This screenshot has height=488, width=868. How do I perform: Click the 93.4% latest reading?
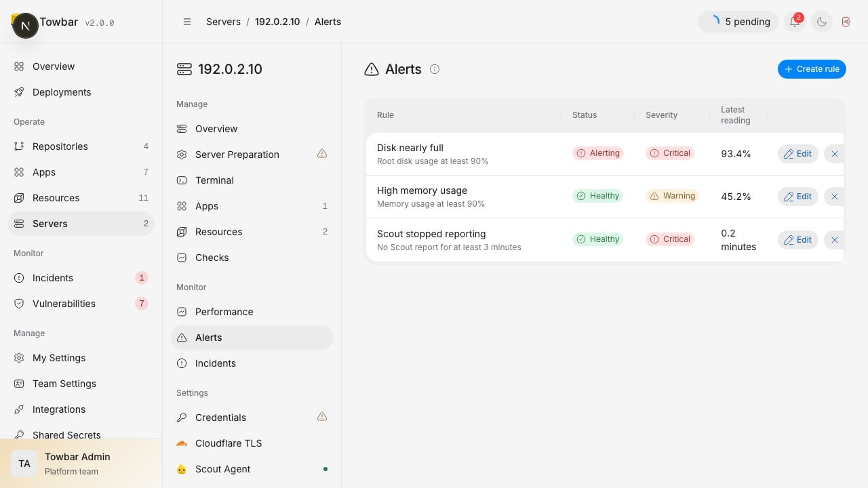[x=736, y=154]
